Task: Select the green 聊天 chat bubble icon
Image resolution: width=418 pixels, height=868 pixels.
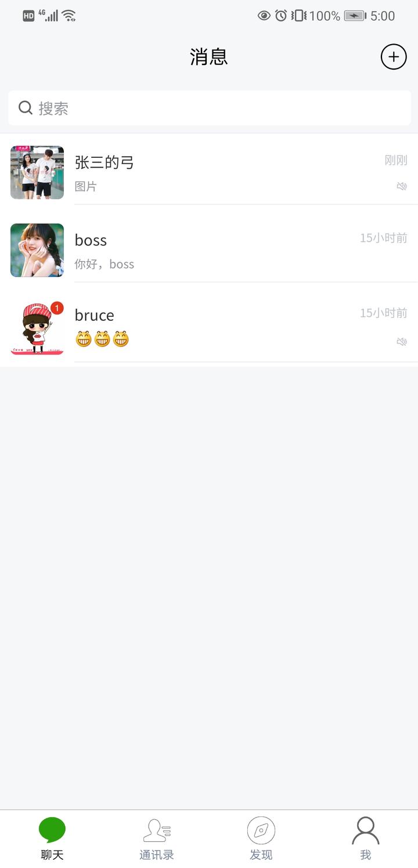Action: tap(52, 830)
